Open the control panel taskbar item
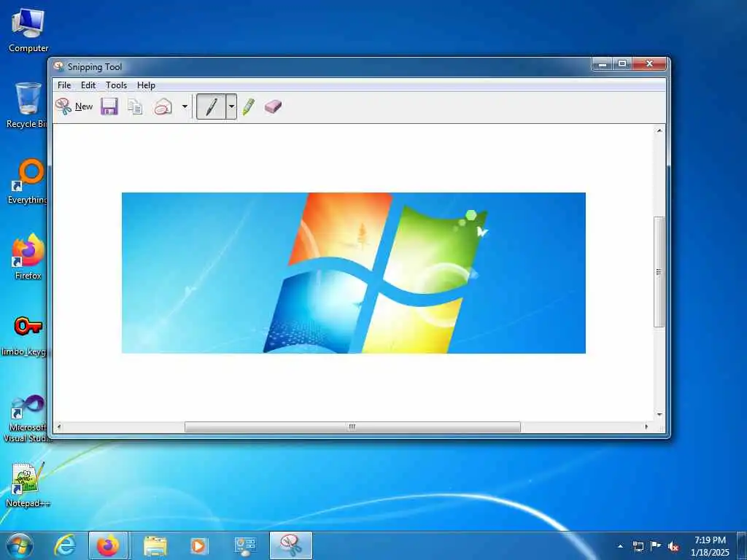Screen dimensions: 747x560 245,545
